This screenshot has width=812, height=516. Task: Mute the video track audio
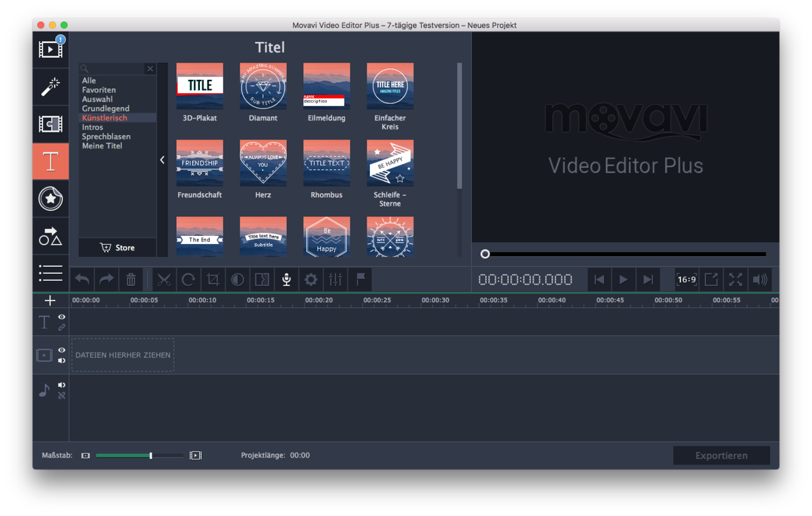pos(62,361)
